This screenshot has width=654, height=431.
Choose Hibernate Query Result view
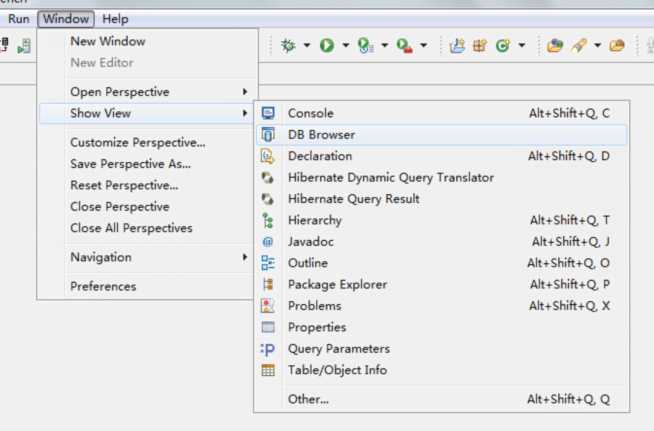[441, 199]
